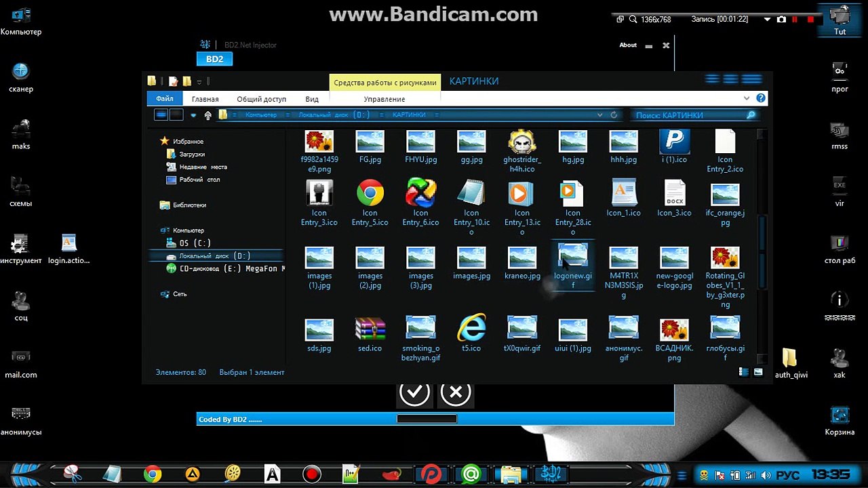Open Сеть in navigation pane
Viewport: 868px width, 488px height.
(x=180, y=294)
